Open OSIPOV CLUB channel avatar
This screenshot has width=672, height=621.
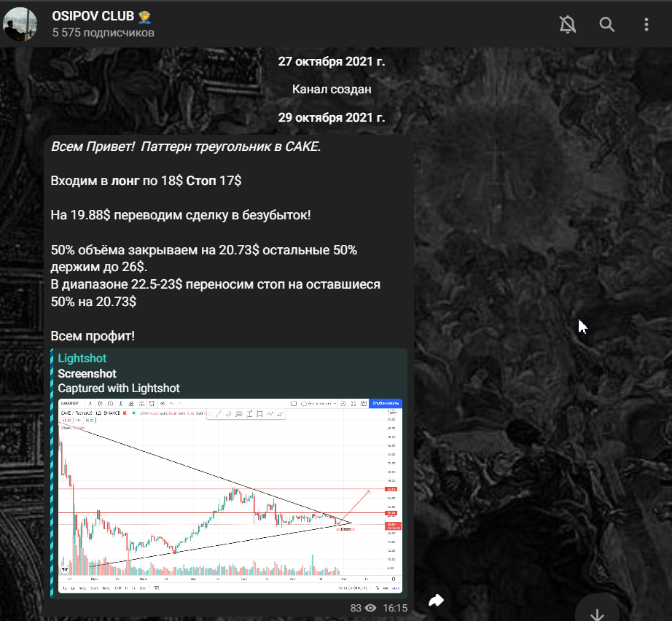20,24
